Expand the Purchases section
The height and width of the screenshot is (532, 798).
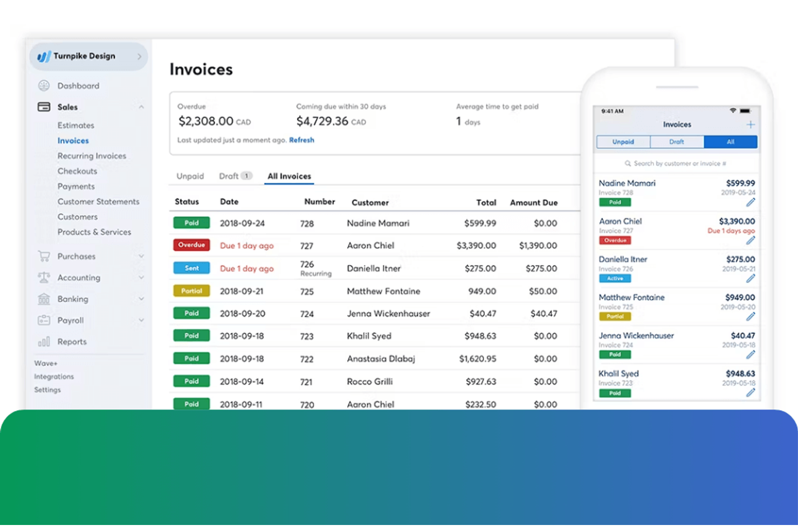(141, 256)
